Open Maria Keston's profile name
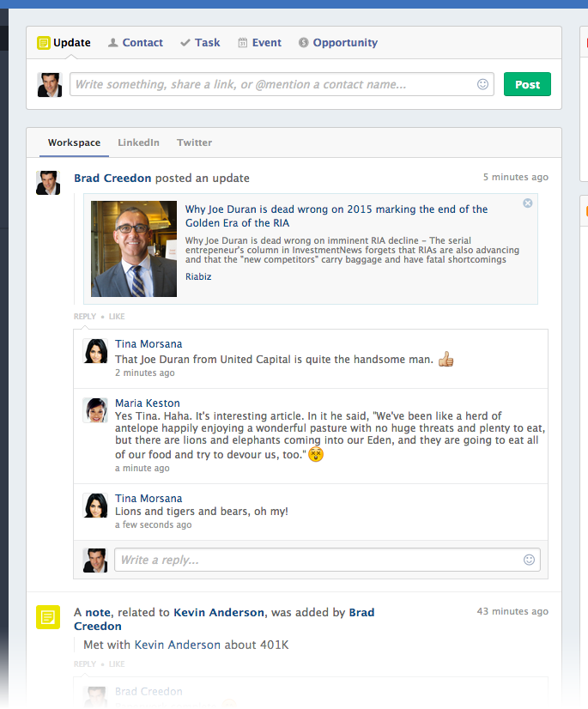This screenshot has width=588, height=709. point(148,403)
